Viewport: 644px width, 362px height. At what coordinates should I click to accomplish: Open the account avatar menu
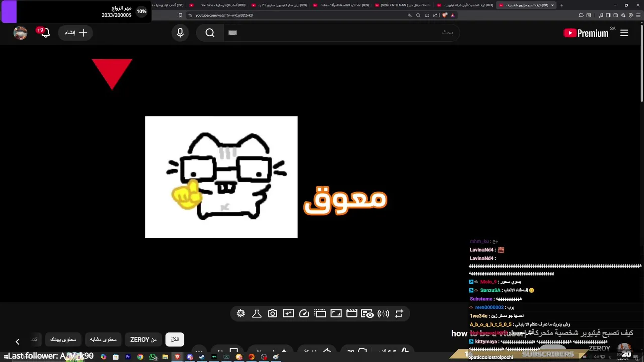(x=20, y=33)
